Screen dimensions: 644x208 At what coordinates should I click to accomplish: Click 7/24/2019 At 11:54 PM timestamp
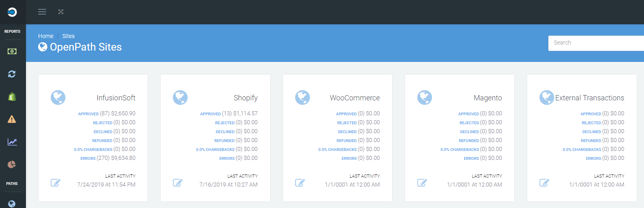pos(106,185)
